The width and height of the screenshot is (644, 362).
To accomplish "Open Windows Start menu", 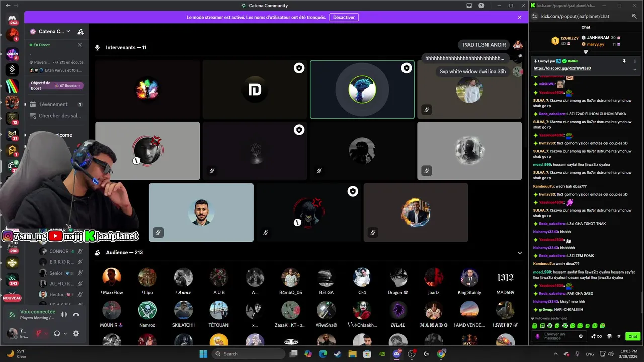I will 203,354.
